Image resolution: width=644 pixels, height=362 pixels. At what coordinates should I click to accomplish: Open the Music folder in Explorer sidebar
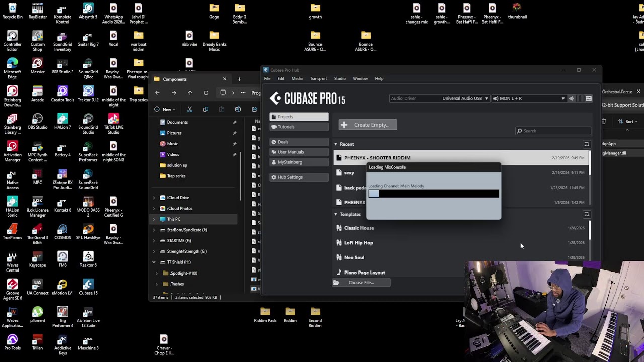click(172, 144)
